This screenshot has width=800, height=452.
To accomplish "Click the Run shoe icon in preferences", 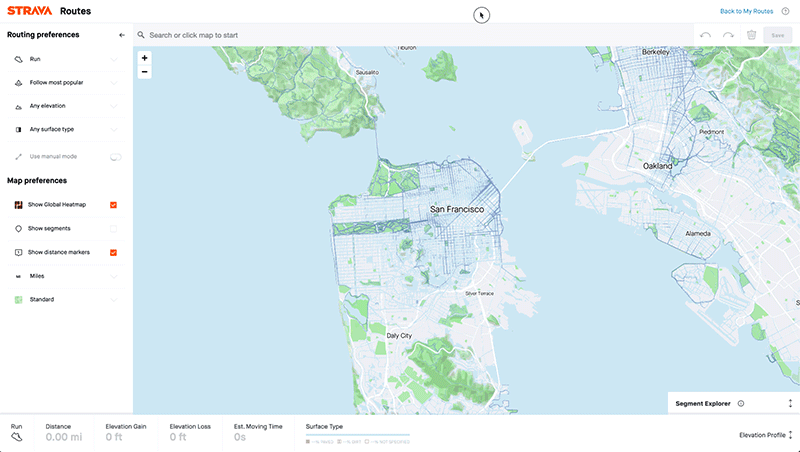I will point(18,59).
